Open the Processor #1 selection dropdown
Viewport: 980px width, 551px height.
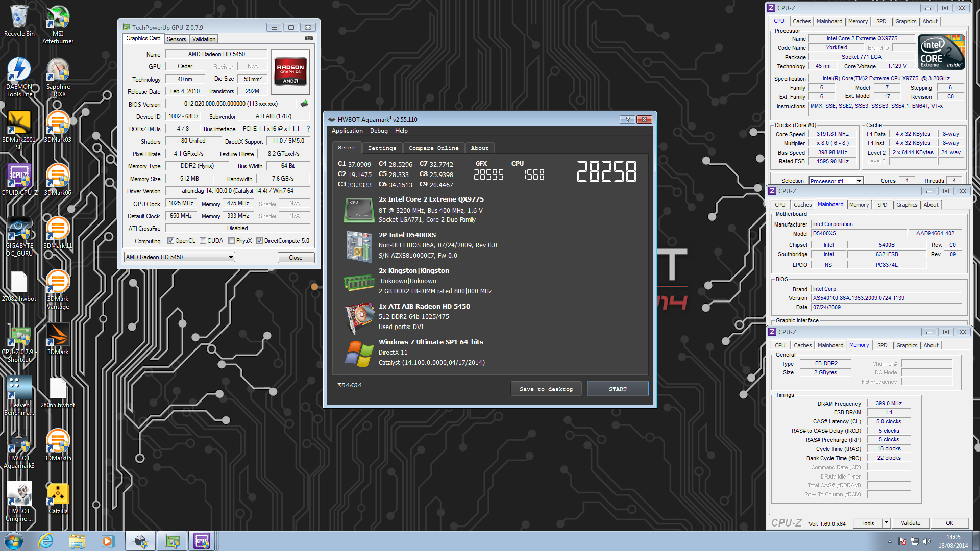(x=836, y=181)
